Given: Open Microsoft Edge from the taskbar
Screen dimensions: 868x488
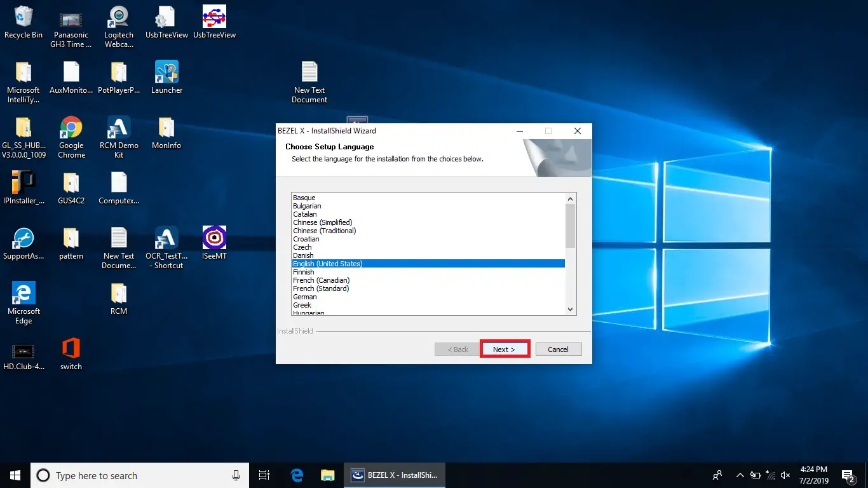Looking at the screenshot, I should click(296, 475).
